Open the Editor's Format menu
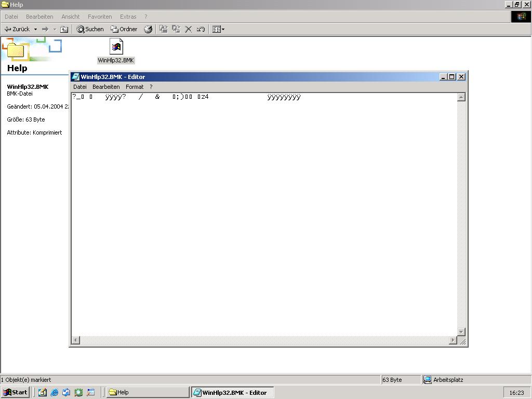 point(135,87)
